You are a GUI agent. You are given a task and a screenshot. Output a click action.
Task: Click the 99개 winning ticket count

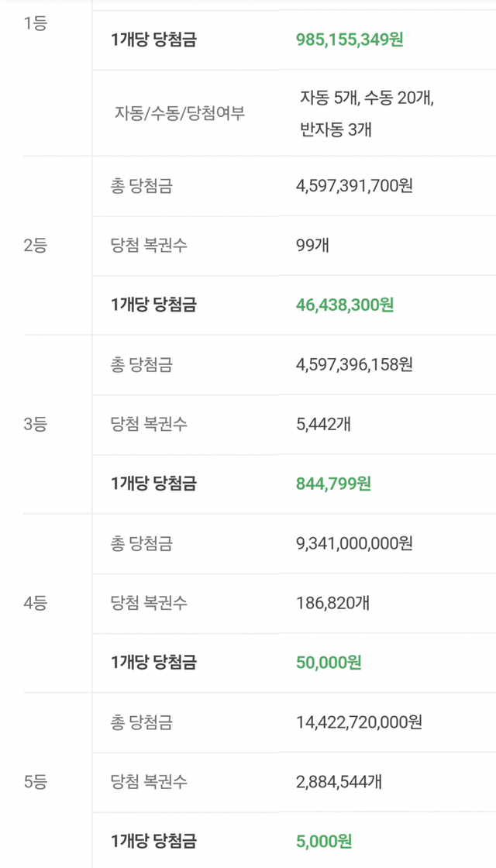(x=312, y=246)
